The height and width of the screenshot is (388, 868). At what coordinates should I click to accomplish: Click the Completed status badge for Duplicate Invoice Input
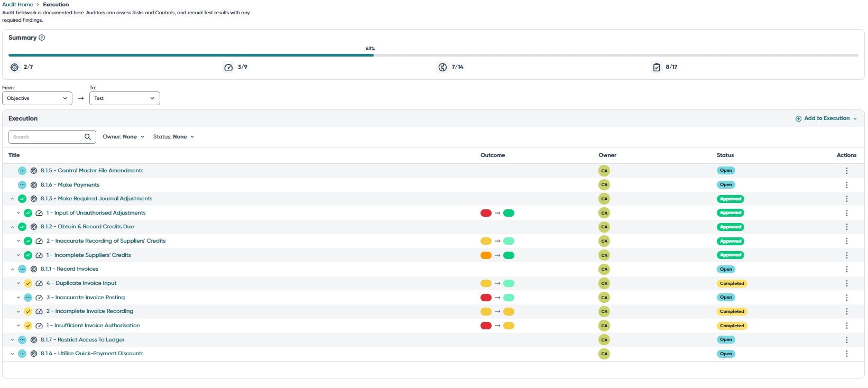(x=732, y=283)
